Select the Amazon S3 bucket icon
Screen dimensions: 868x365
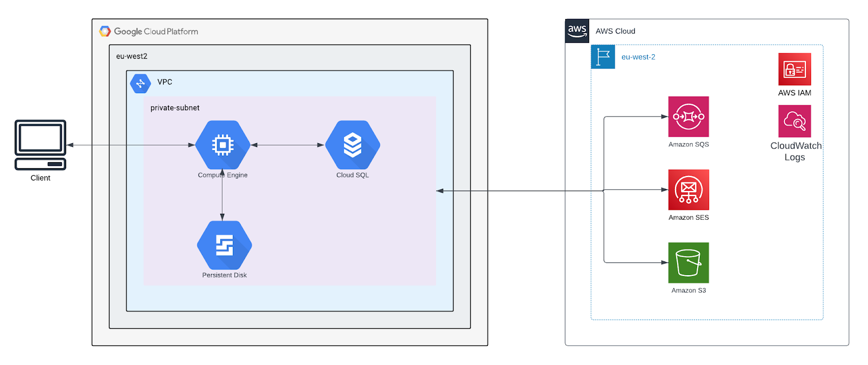(x=688, y=262)
